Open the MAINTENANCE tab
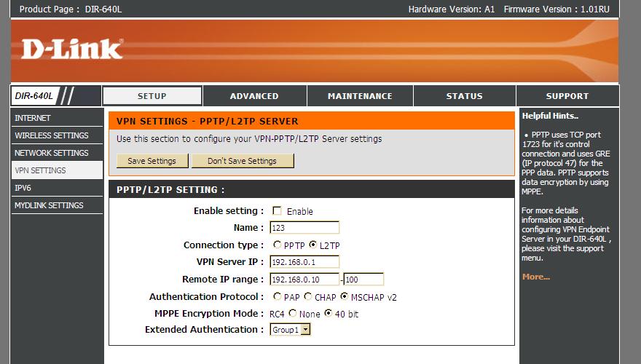The image size is (641, 364). click(x=360, y=96)
